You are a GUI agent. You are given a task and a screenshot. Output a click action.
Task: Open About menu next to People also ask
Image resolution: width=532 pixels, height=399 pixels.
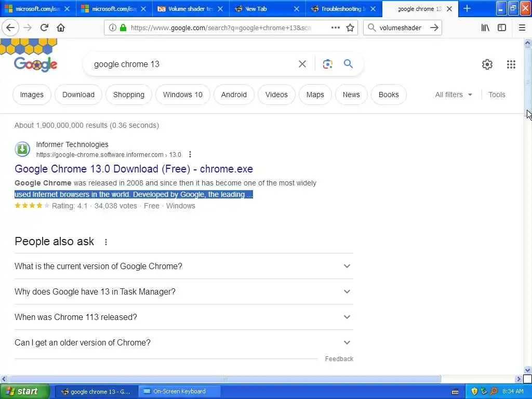[x=106, y=242]
